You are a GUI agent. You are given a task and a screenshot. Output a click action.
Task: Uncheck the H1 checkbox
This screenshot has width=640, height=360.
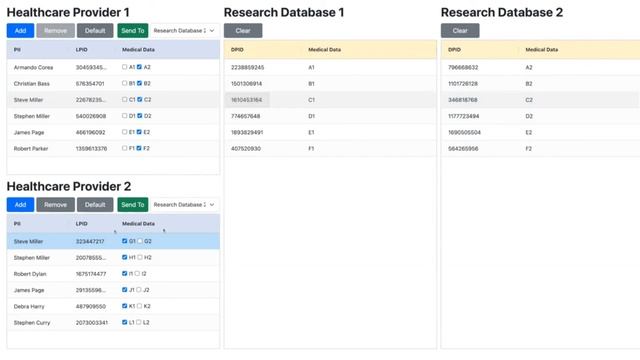tap(124, 257)
